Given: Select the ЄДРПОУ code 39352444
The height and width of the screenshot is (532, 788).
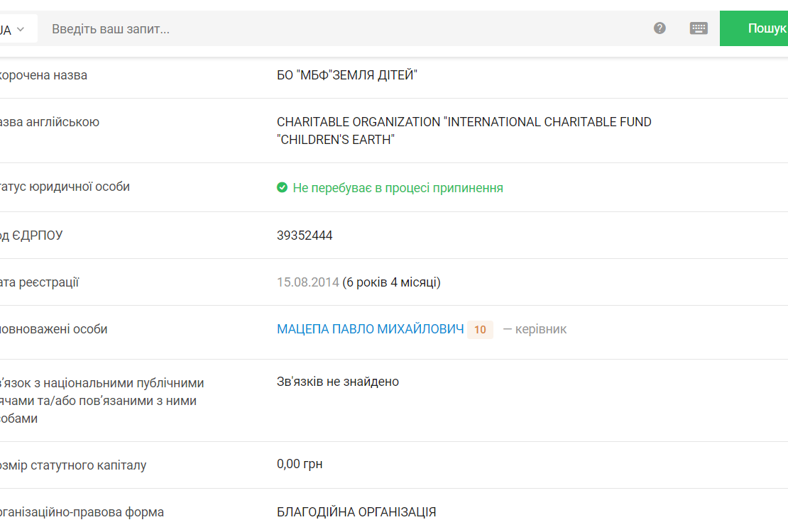Looking at the screenshot, I should [x=305, y=235].
